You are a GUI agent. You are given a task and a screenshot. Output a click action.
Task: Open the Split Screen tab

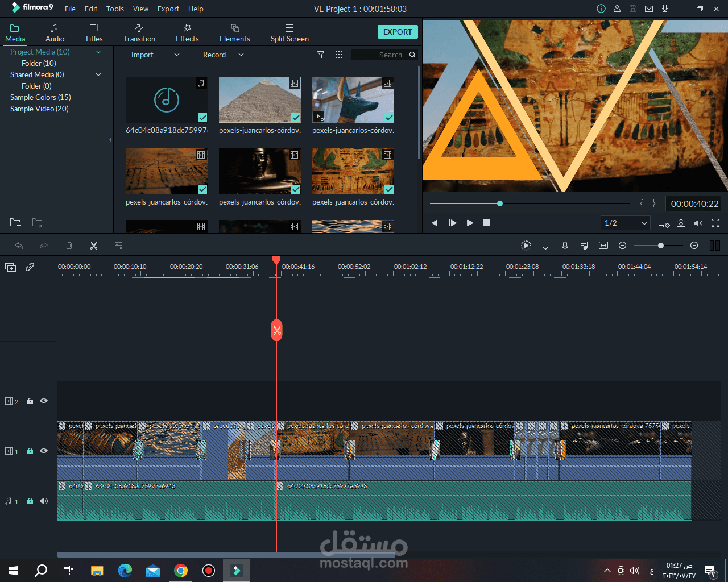coord(289,33)
